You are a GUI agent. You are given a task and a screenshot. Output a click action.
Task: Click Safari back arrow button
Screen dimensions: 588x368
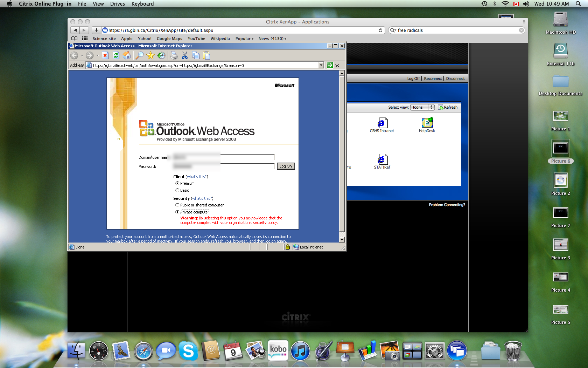coord(75,30)
